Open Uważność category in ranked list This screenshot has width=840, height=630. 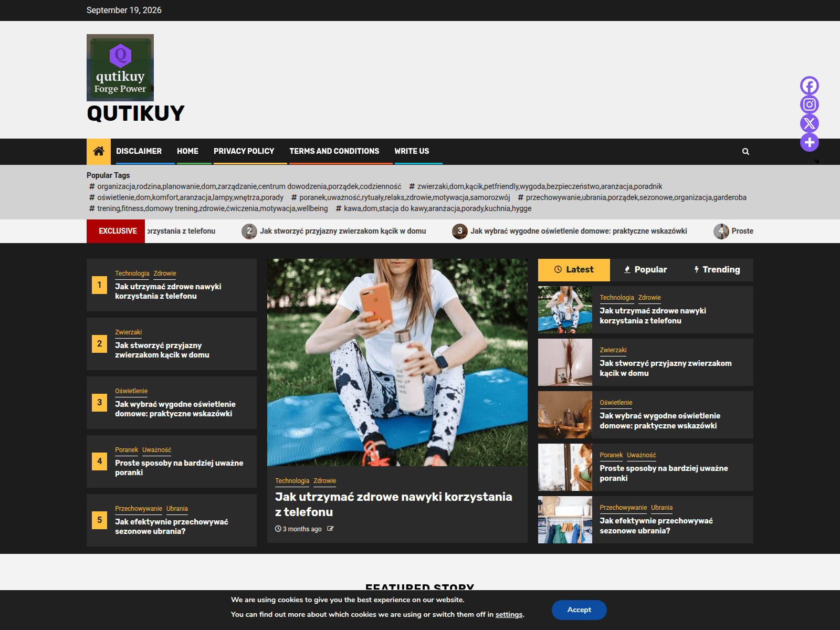(x=157, y=450)
